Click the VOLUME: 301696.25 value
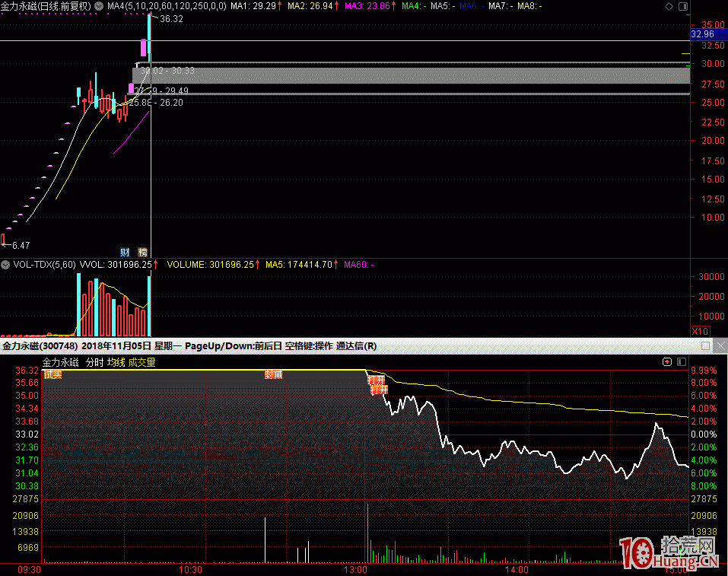Viewport: 728px width, 576px height. point(210,265)
